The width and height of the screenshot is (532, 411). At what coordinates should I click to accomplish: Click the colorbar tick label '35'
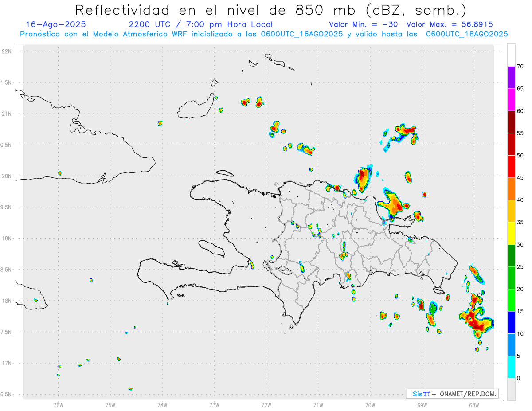pyautogui.click(x=520, y=222)
